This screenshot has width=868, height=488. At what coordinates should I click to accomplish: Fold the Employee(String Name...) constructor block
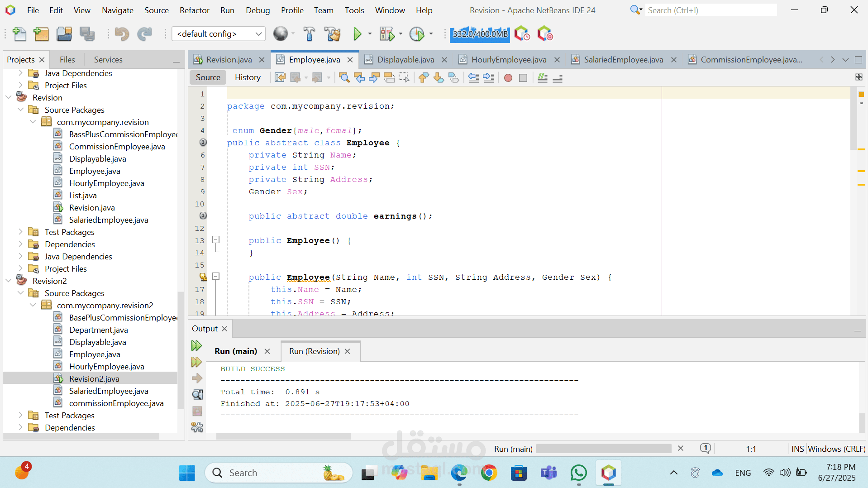216,276
